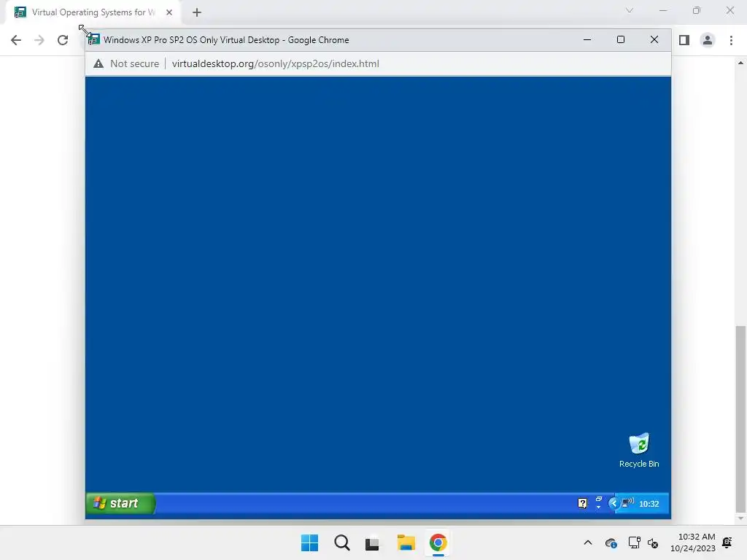Click Chrome icon on Windows taskbar
Viewport: 747px width, 560px height.
click(x=438, y=542)
